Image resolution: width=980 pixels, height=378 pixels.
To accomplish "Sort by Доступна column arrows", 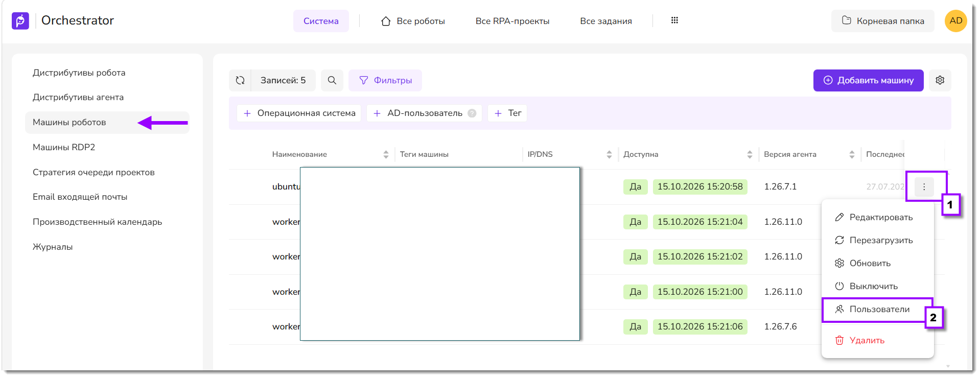I will click(750, 154).
